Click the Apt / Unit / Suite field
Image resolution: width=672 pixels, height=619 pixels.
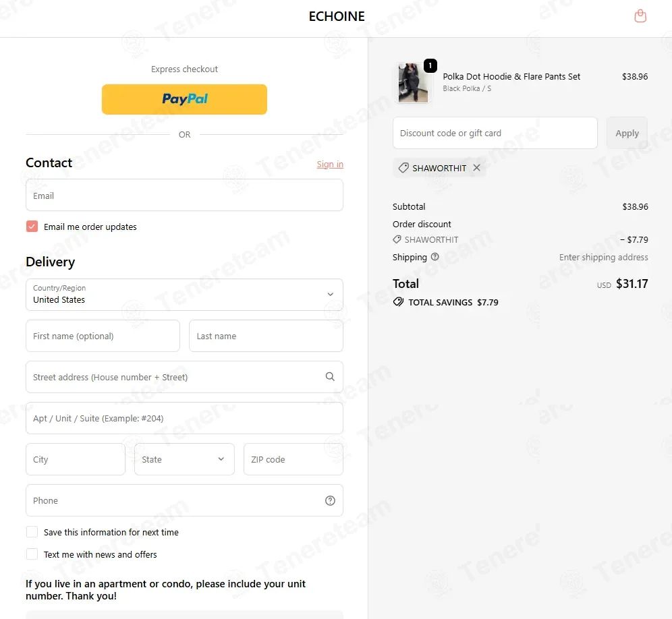tap(184, 418)
